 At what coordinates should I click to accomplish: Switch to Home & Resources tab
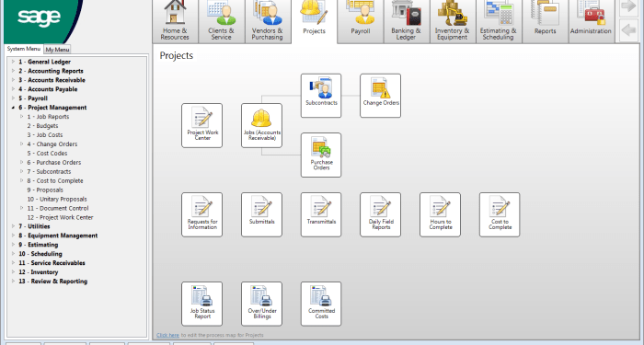pyautogui.click(x=175, y=21)
